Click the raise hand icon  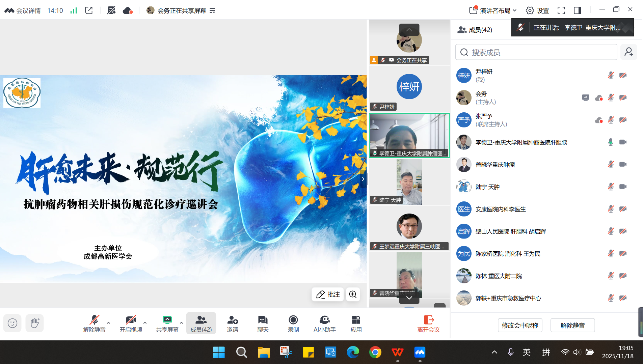35,323
